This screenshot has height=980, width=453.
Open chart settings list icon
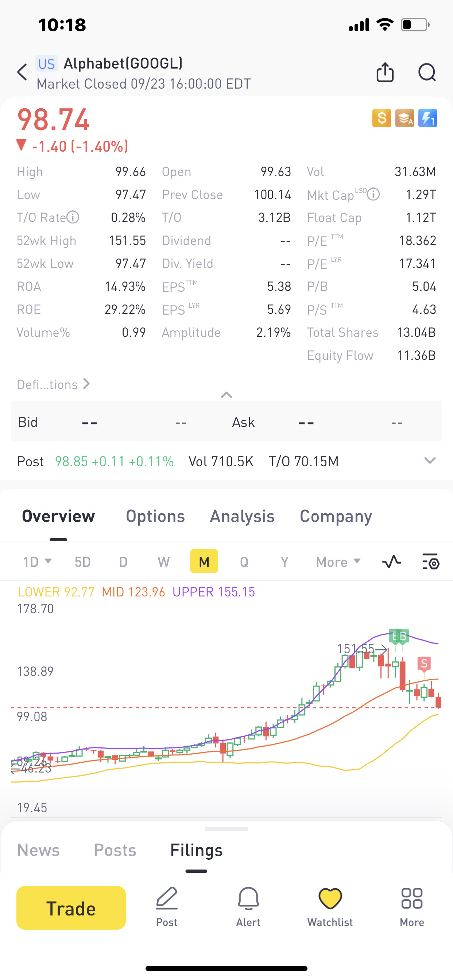pos(430,561)
